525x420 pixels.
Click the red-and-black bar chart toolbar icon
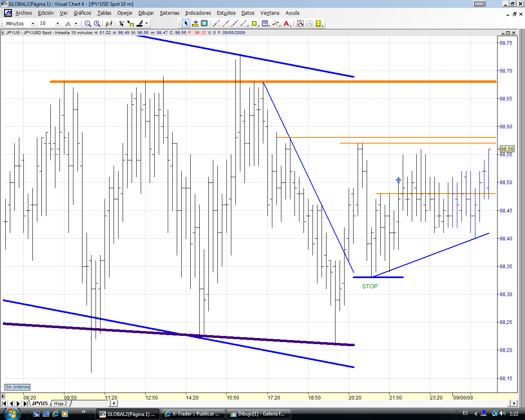[x=109, y=24]
